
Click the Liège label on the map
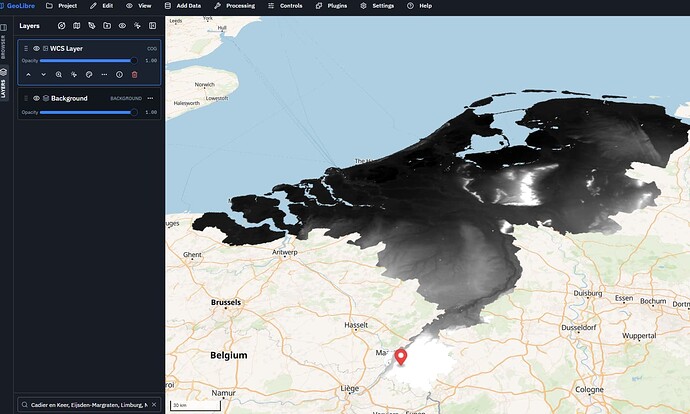(x=350, y=389)
